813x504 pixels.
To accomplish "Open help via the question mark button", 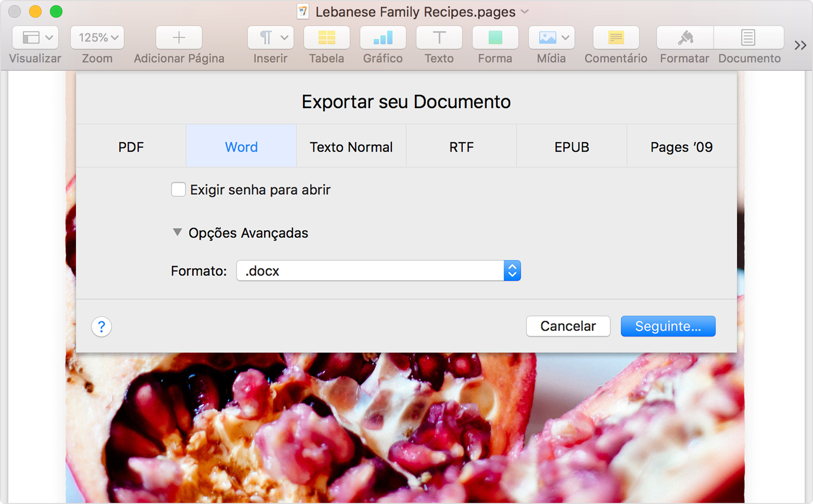I will click(x=101, y=326).
